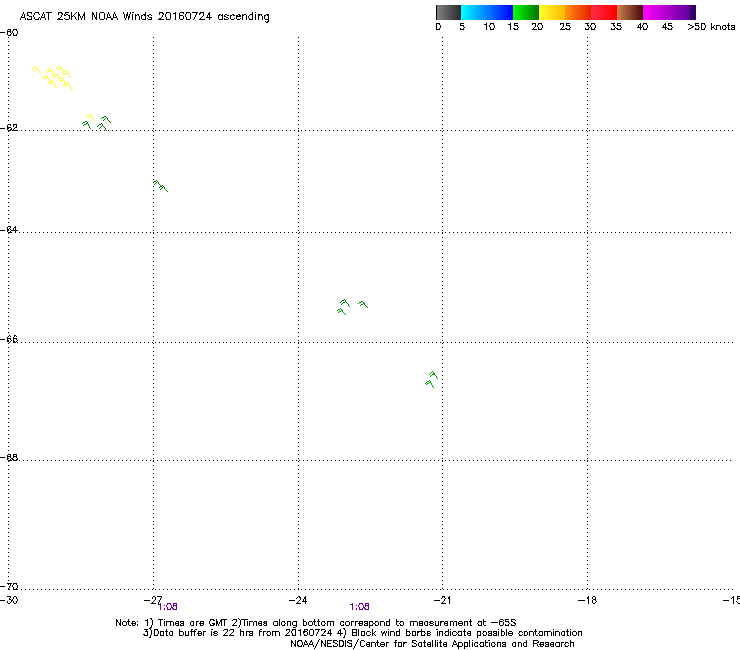Click the longitude label -21

pos(442,600)
